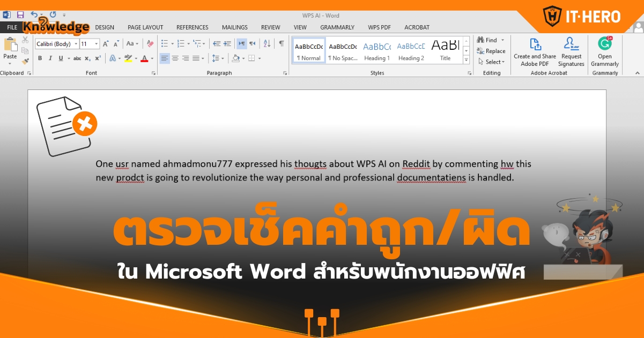Open the Line and Paragraph Spacing dropdown

click(x=218, y=58)
